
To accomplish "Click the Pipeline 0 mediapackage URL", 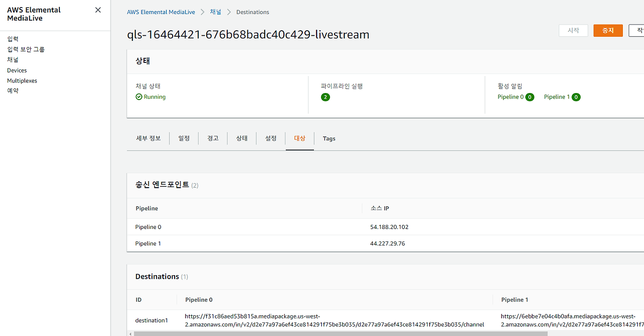I will coord(335,320).
